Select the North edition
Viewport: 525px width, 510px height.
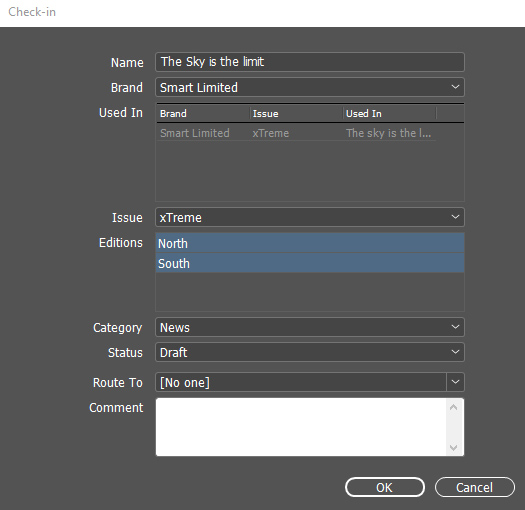point(310,243)
